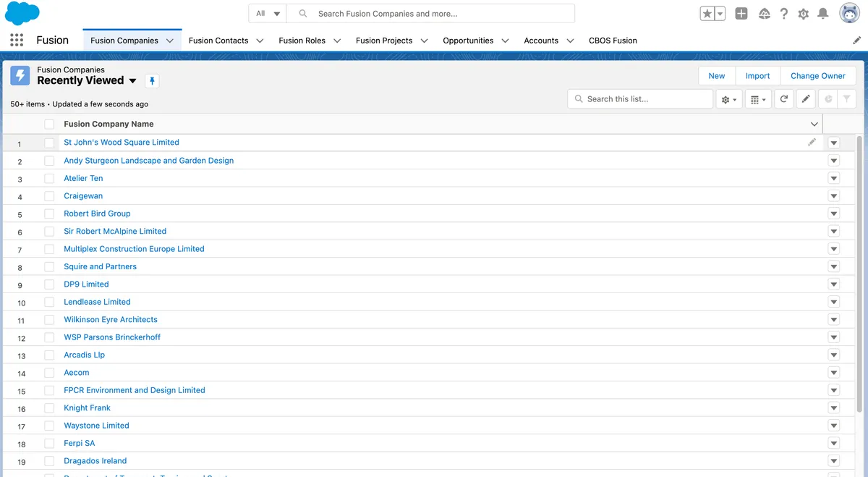The height and width of the screenshot is (477, 868).
Task: Click pencil icon to edit navigation bar
Action: pos(857,41)
